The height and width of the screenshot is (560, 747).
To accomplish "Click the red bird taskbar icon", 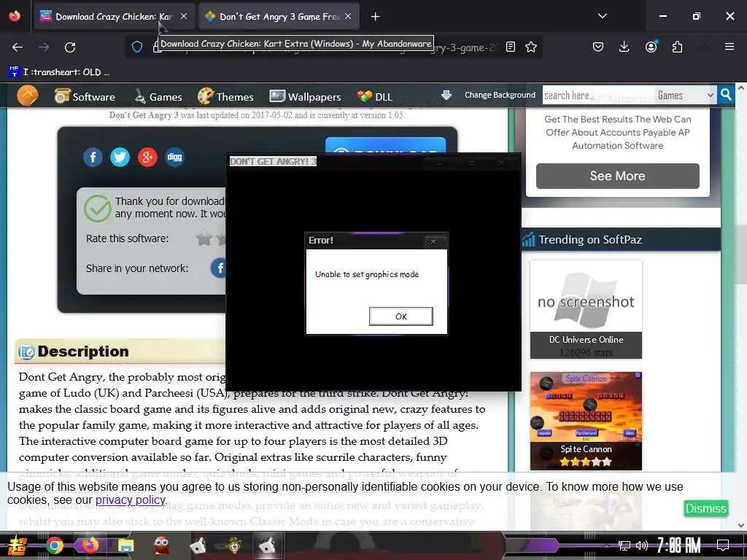I will [x=162, y=545].
